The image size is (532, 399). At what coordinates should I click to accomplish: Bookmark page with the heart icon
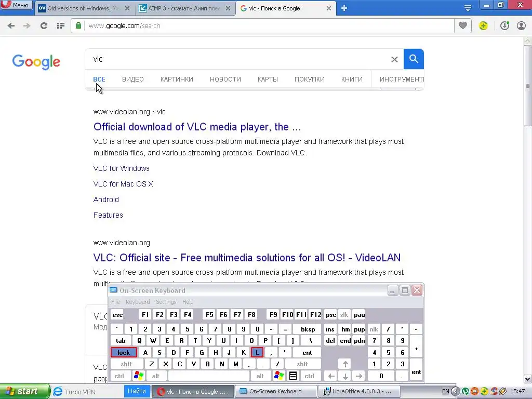(x=463, y=25)
